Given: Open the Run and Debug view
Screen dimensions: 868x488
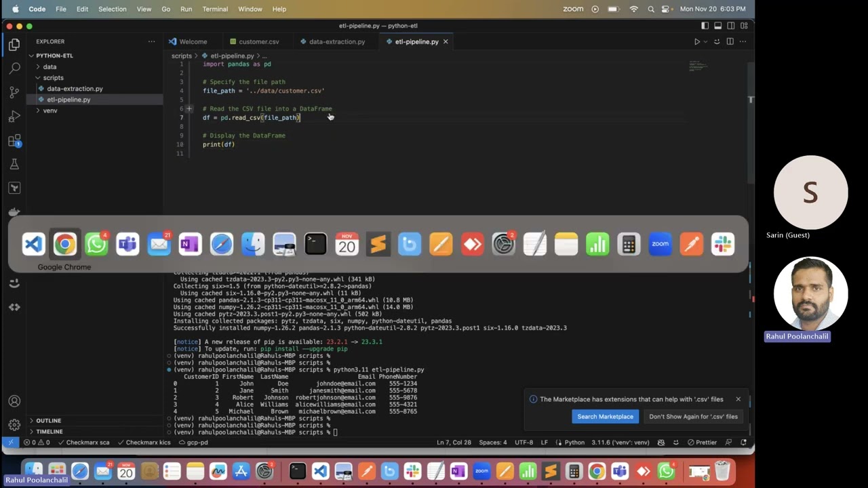Looking at the screenshot, I should (14, 117).
